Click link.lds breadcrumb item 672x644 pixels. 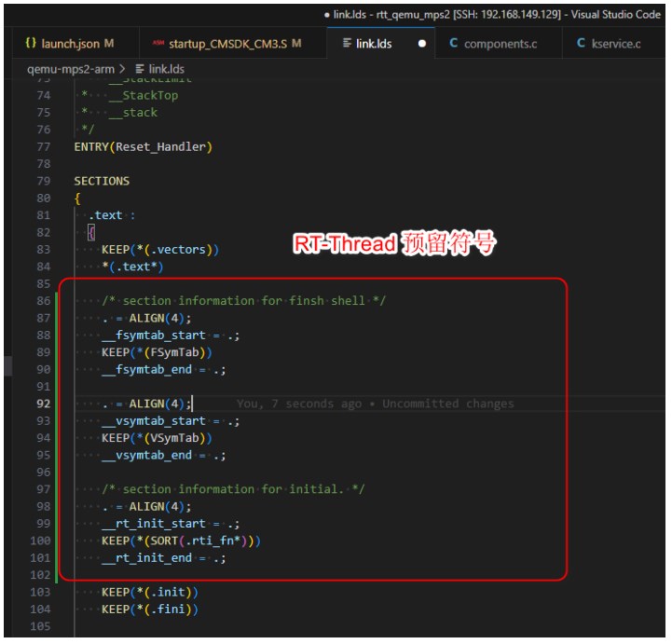tap(166, 69)
